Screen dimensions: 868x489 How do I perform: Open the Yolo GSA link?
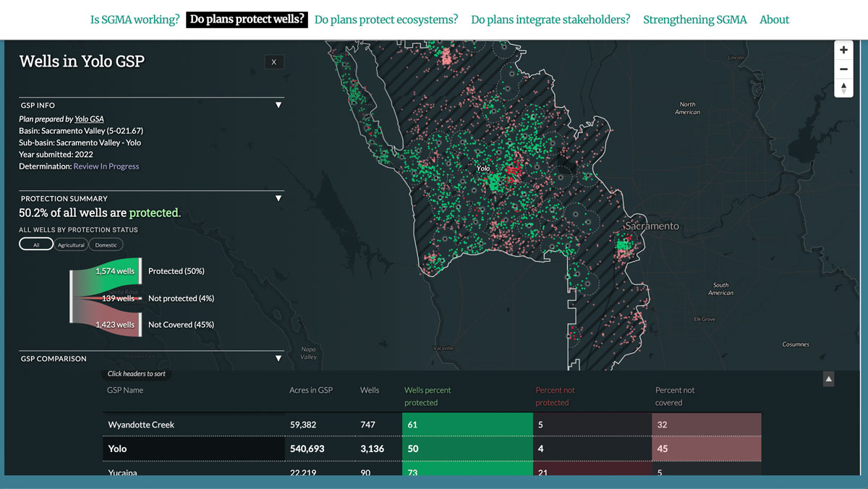coord(89,119)
